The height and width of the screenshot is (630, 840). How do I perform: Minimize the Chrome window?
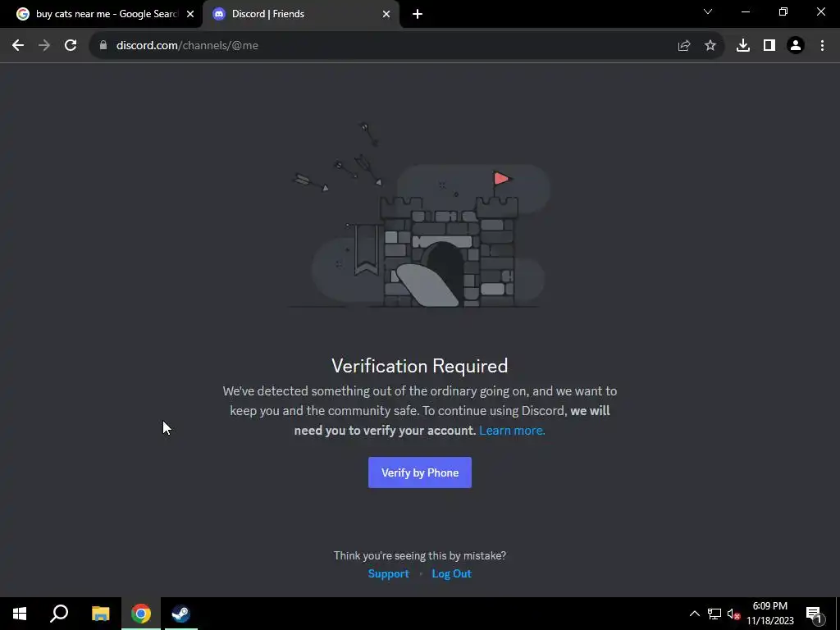pos(745,11)
